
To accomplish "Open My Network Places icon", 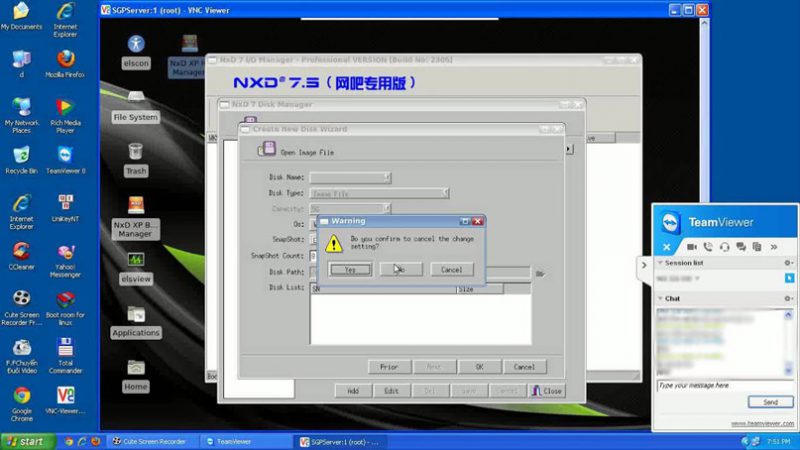I will pyautogui.click(x=21, y=116).
